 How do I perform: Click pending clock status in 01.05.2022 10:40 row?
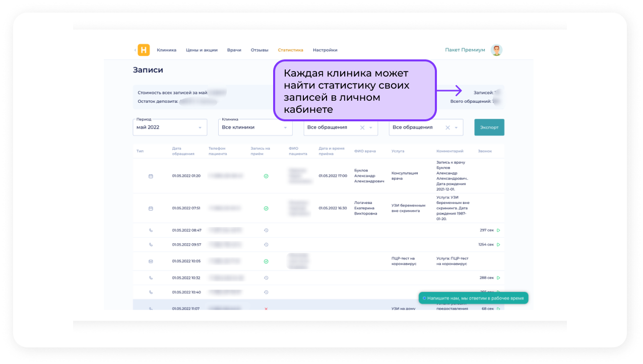[266, 292]
